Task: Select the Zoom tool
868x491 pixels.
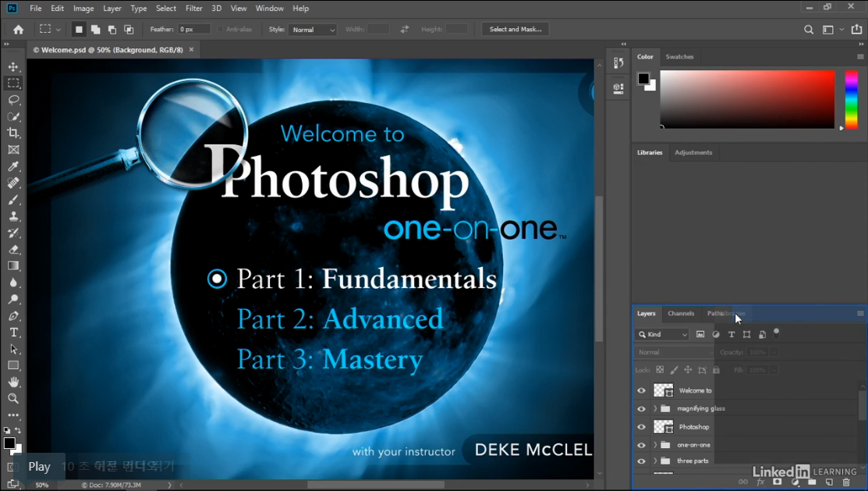Action: point(13,398)
